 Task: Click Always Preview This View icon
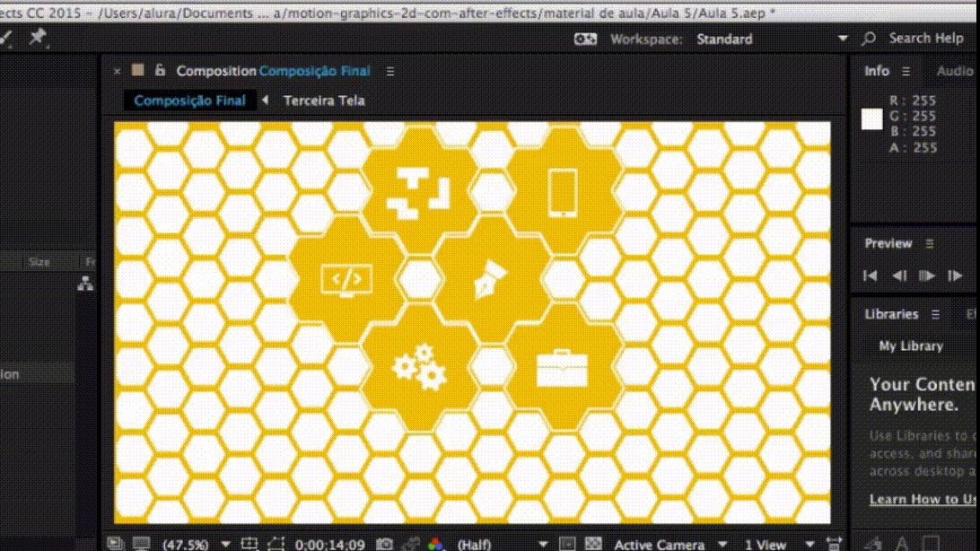coord(115,544)
